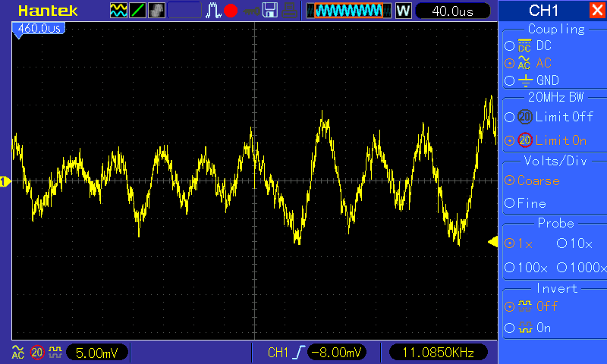This screenshot has height=364, width=607.
Task: Click the gray persistence waveform icon
Action: pos(156,11)
